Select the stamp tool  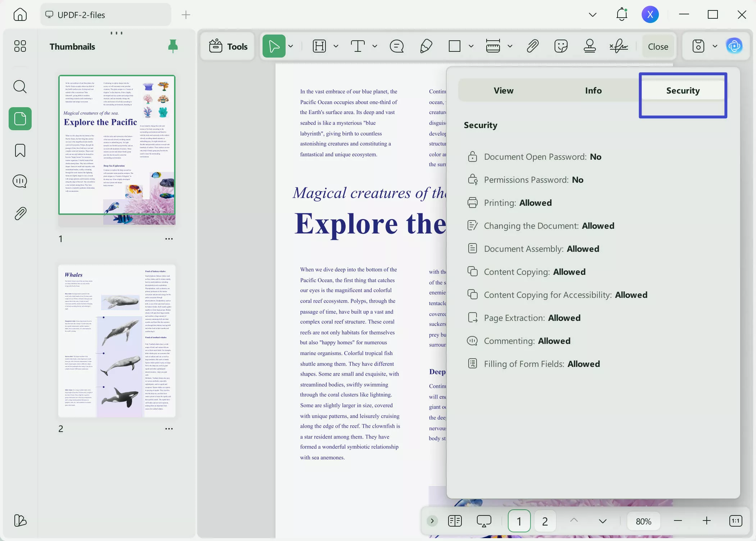coord(589,46)
